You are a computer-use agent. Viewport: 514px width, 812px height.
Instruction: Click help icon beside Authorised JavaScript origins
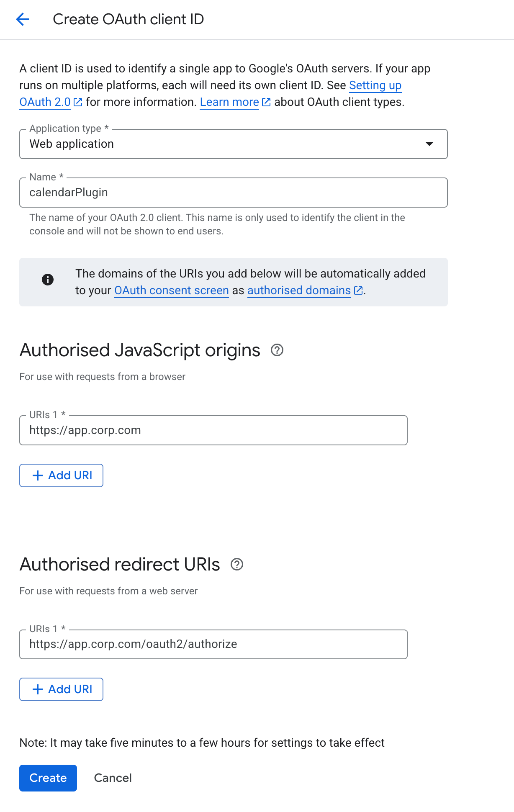coord(277,350)
